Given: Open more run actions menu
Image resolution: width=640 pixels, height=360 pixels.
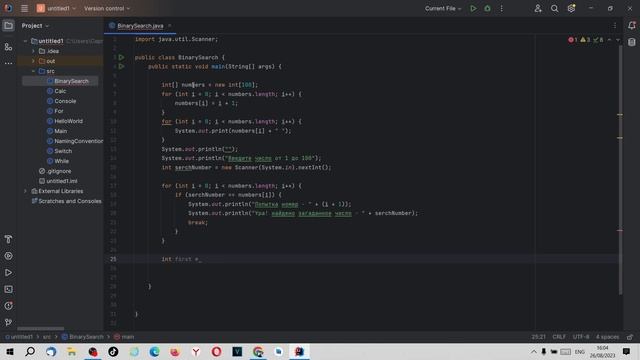Looking at the screenshot, I should point(502,8).
